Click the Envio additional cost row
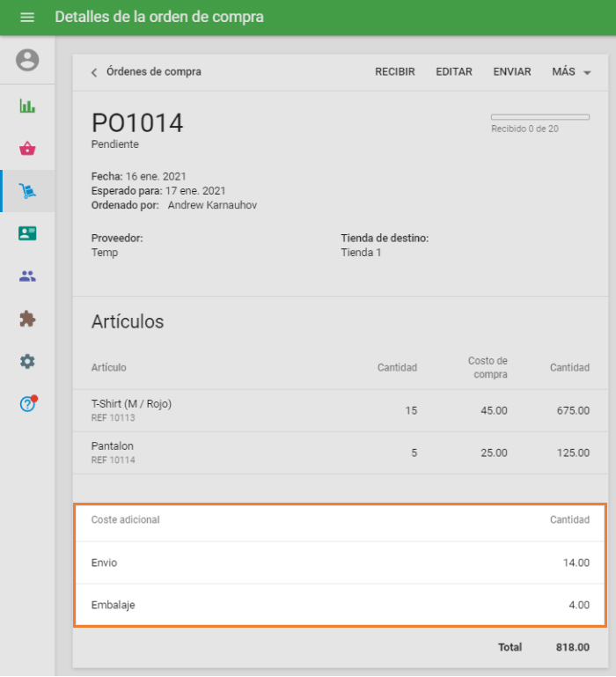 (x=340, y=563)
